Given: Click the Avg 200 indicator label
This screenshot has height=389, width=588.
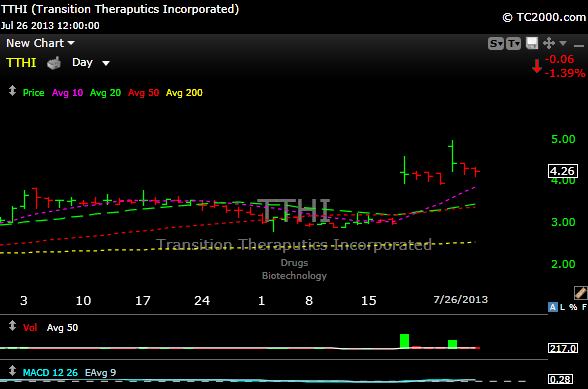Looking at the screenshot, I should tap(184, 93).
